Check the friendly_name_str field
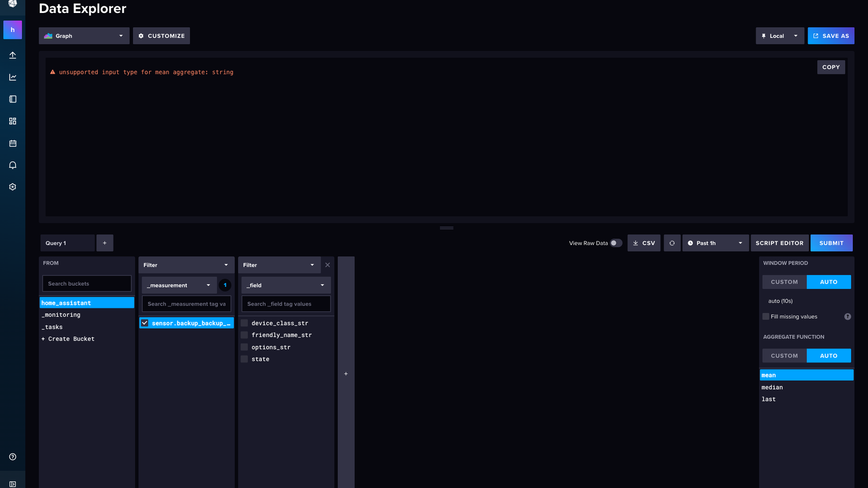This screenshot has width=868, height=488. click(x=244, y=335)
